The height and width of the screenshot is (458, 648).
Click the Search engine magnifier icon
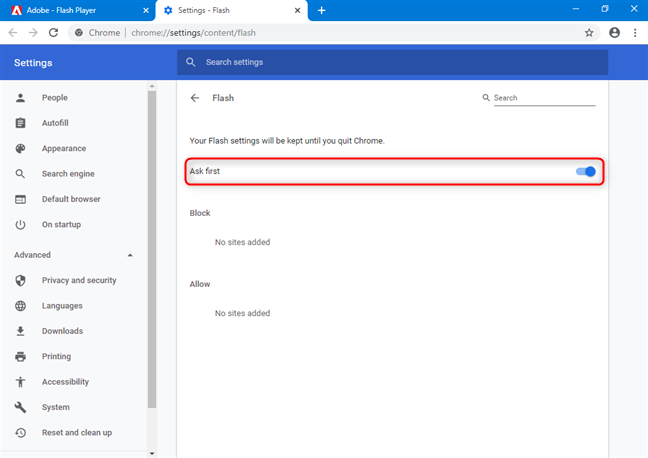tap(20, 174)
